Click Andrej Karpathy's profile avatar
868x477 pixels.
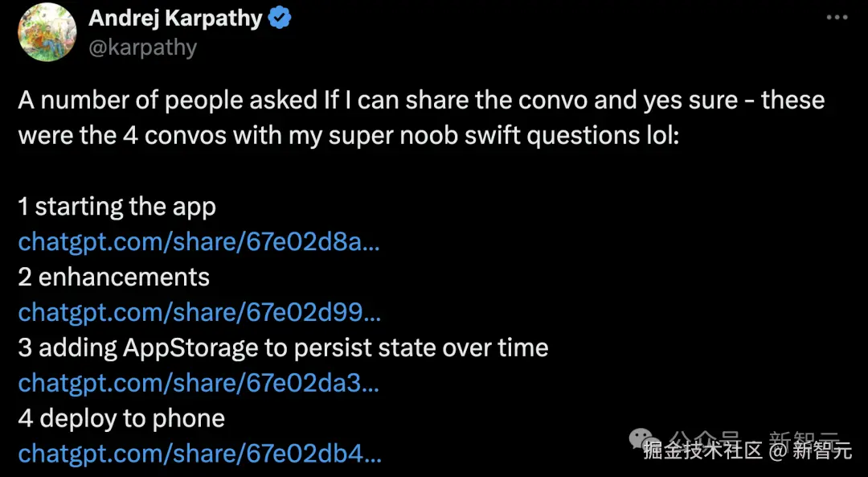click(x=47, y=32)
